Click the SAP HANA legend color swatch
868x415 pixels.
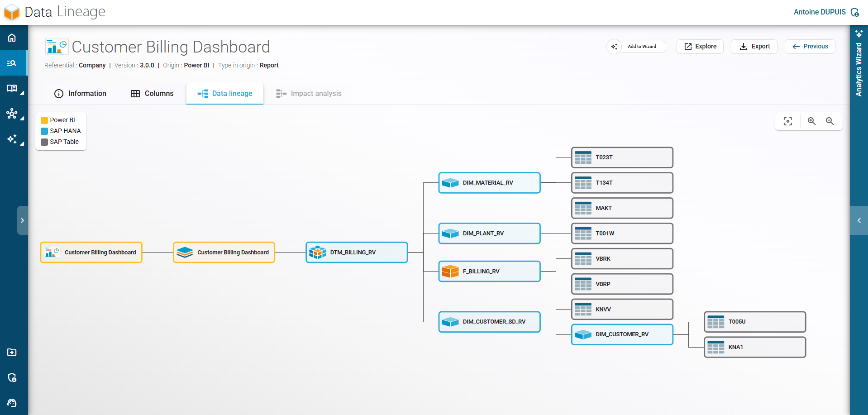pos(44,131)
